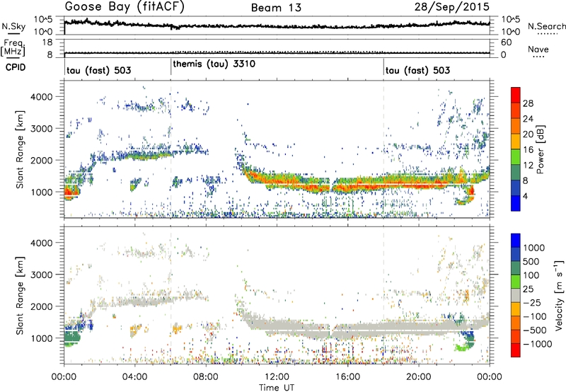Click the '16:00' time axis label

[347, 377]
